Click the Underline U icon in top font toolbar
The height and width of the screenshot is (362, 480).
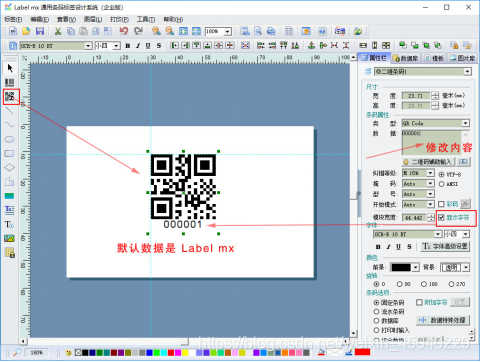[x=148, y=46]
